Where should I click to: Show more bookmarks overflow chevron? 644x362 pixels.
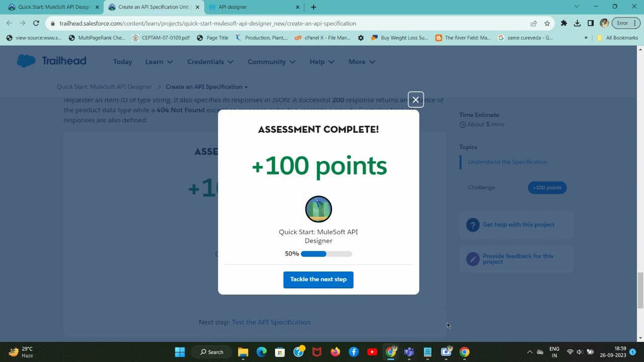point(586,38)
